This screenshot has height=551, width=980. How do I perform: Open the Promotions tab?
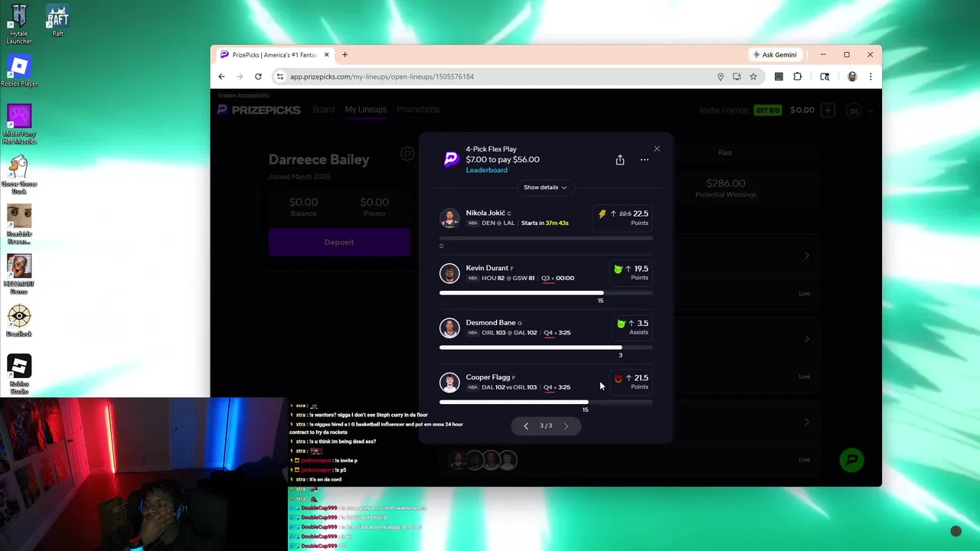click(418, 109)
